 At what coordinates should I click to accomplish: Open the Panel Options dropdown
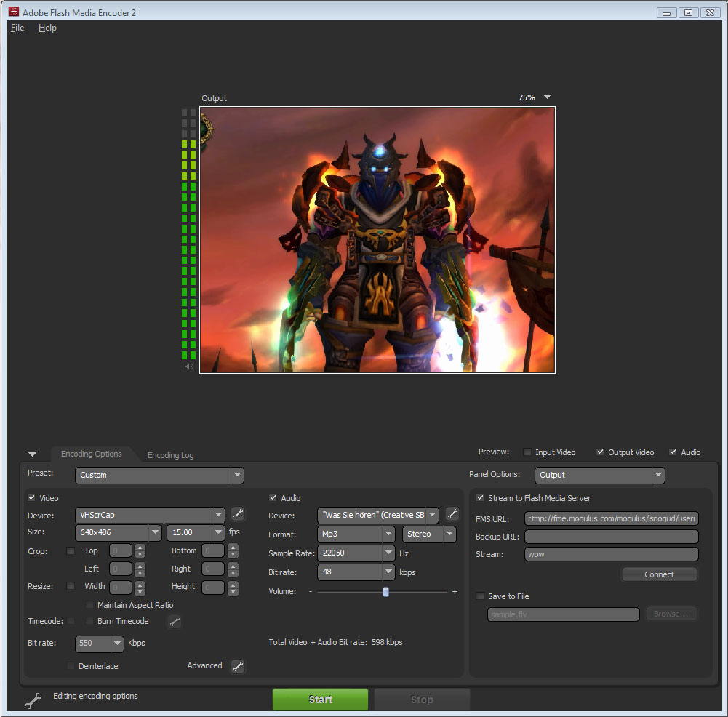click(600, 476)
